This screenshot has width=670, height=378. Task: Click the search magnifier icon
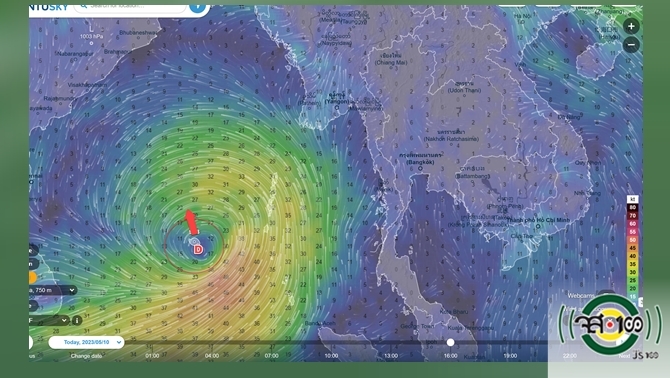pyautogui.click(x=84, y=6)
